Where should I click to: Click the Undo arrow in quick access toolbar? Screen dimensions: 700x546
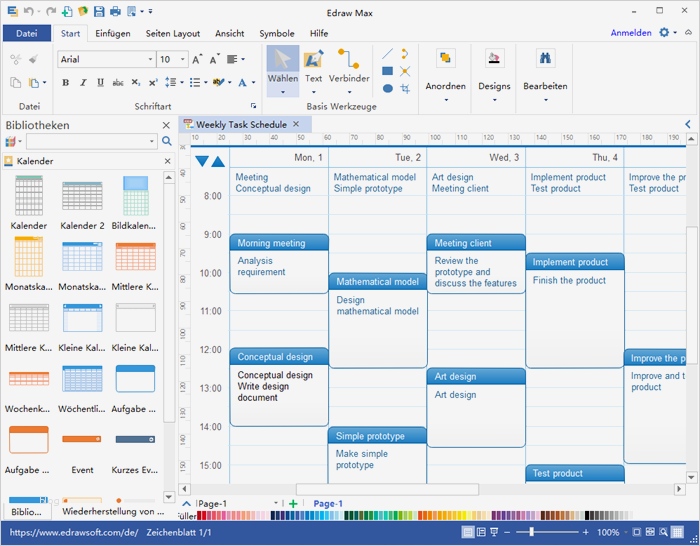pos(29,11)
